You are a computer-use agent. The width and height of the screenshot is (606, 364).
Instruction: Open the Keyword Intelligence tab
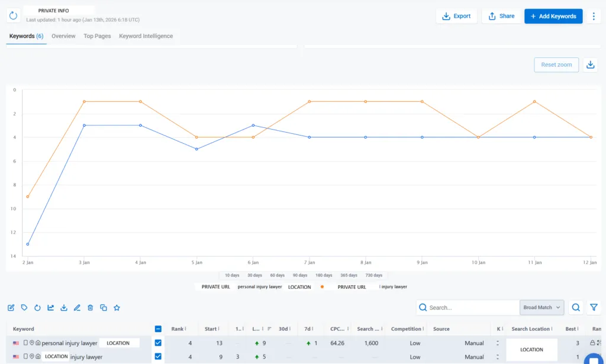coord(146,36)
